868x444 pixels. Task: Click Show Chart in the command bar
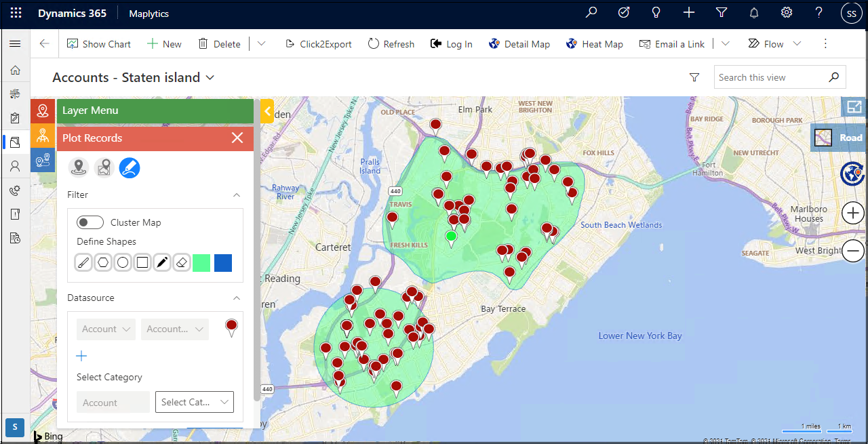pos(99,43)
